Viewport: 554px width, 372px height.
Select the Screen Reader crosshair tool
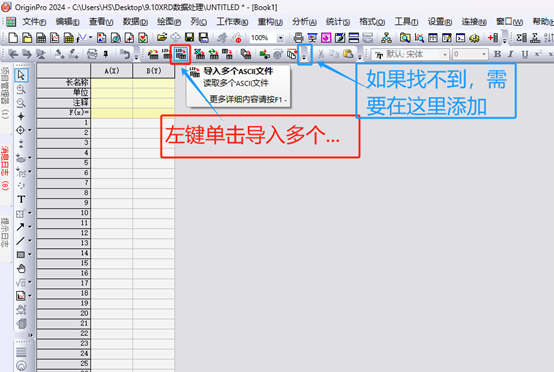(21, 116)
